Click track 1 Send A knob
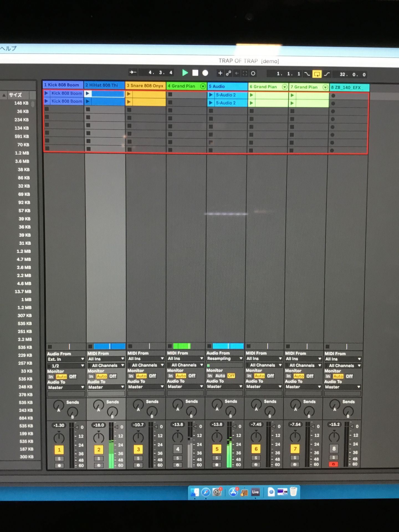399x532 pixels. tap(58, 406)
